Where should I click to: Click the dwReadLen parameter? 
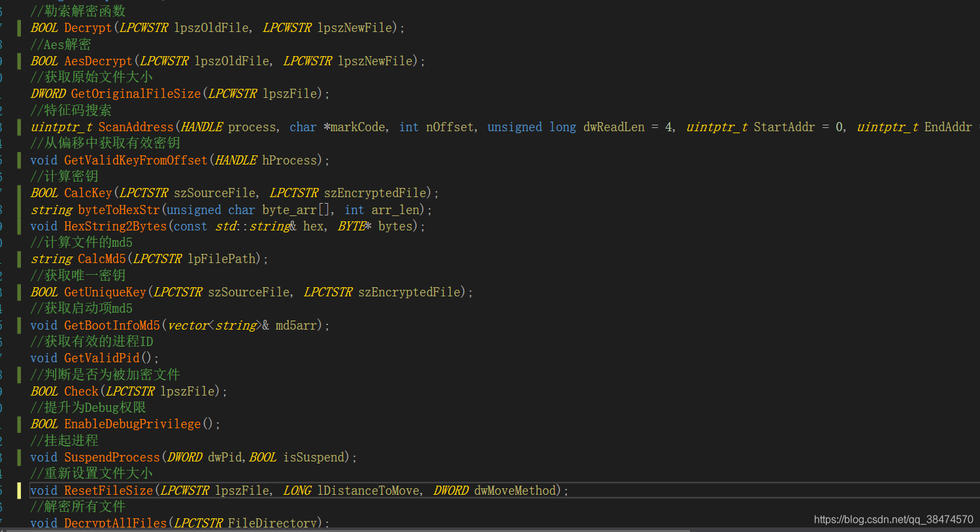[x=614, y=127]
